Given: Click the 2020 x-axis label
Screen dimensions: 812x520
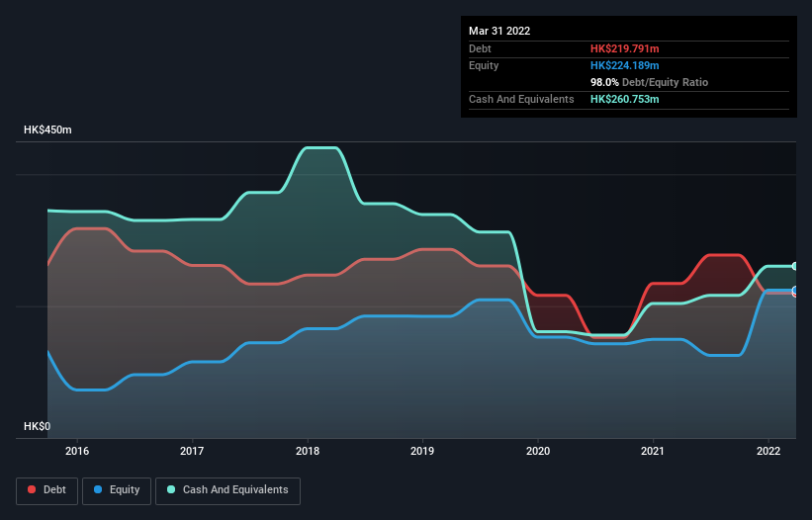Looking at the screenshot, I should click(x=538, y=451).
